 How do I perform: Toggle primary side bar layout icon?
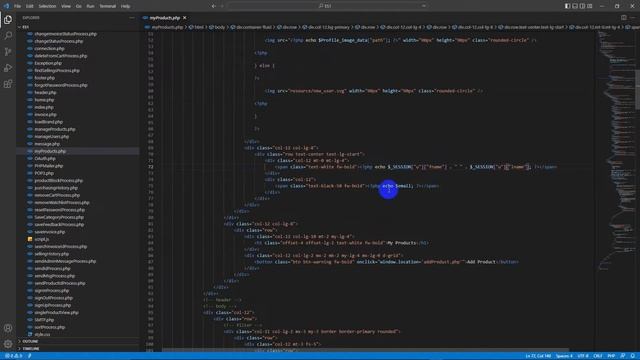click(567, 6)
